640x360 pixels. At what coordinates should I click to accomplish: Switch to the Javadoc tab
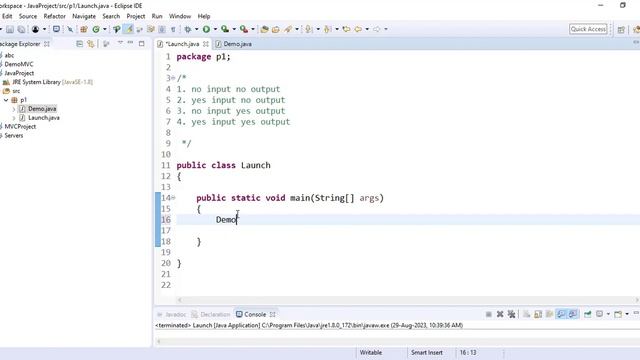click(171, 314)
